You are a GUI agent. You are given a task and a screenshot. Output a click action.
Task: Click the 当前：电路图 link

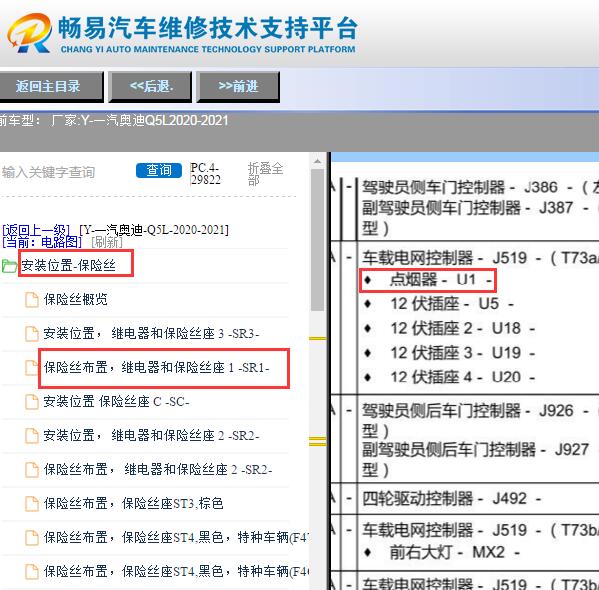[x=42, y=242]
